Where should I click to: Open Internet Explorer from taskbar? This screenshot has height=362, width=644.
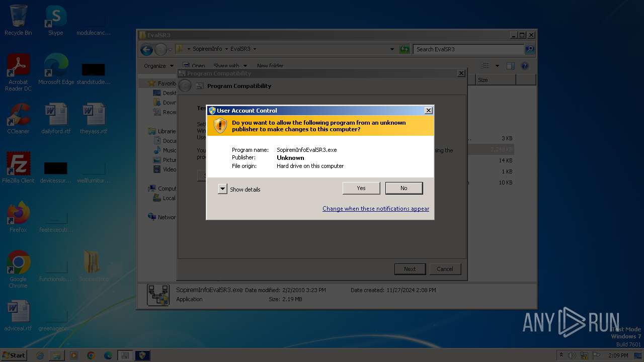coord(40,355)
